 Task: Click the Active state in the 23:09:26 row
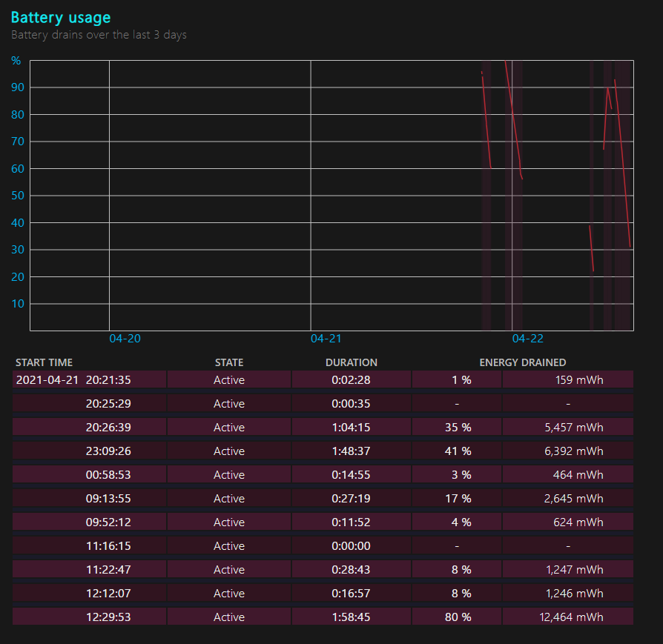pos(228,451)
